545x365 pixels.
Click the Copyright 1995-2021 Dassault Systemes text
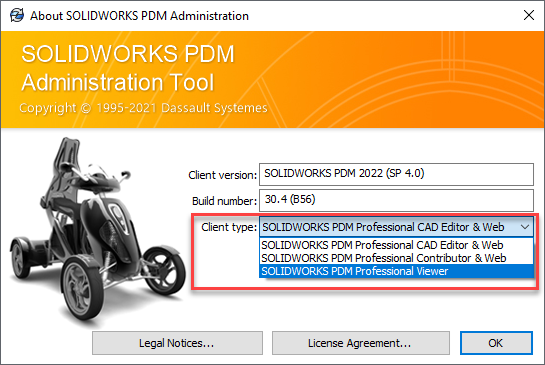pos(143,108)
